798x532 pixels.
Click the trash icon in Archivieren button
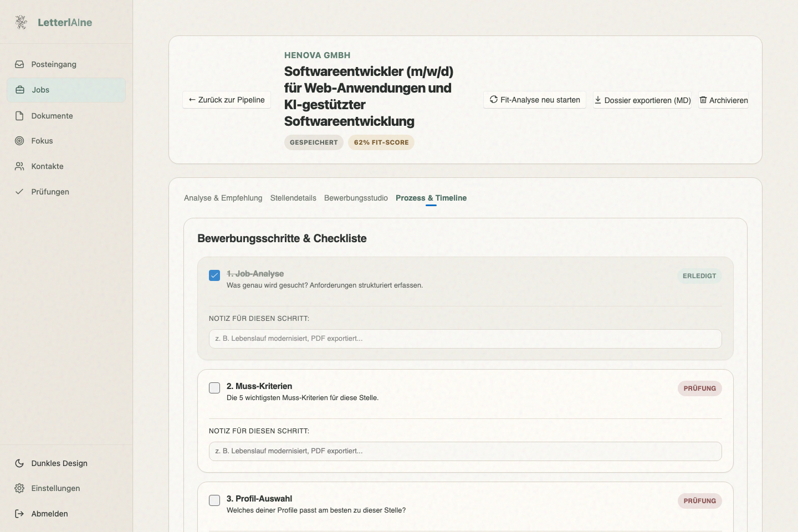pos(703,100)
